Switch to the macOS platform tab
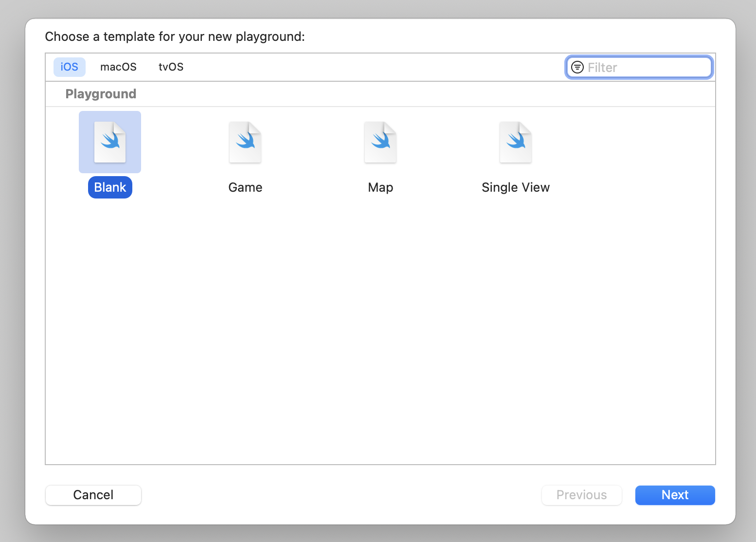 118,67
